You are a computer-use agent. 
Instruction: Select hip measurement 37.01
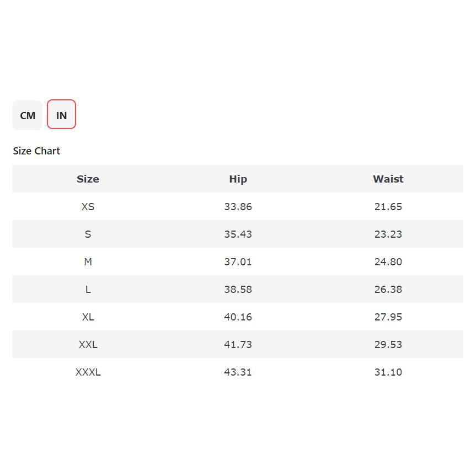pos(238,262)
